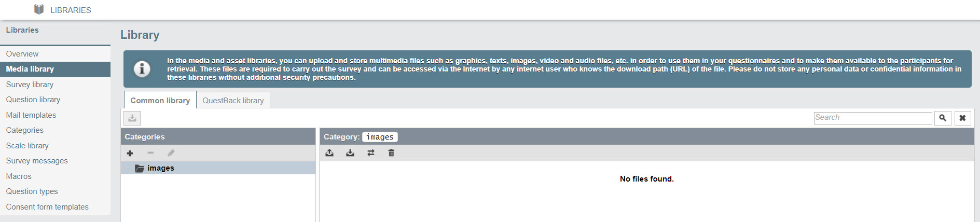Click the move files arrows icon
The width and height of the screenshot is (980, 222).
click(x=371, y=153)
